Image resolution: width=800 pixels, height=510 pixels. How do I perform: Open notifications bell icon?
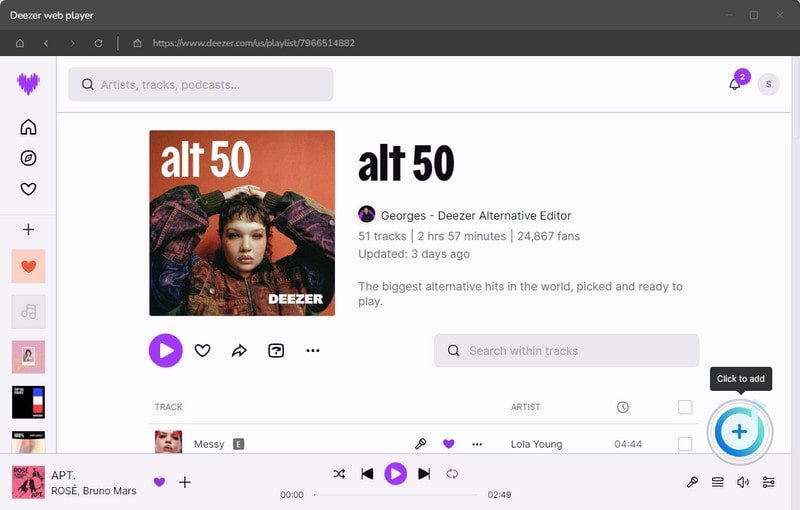(735, 84)
